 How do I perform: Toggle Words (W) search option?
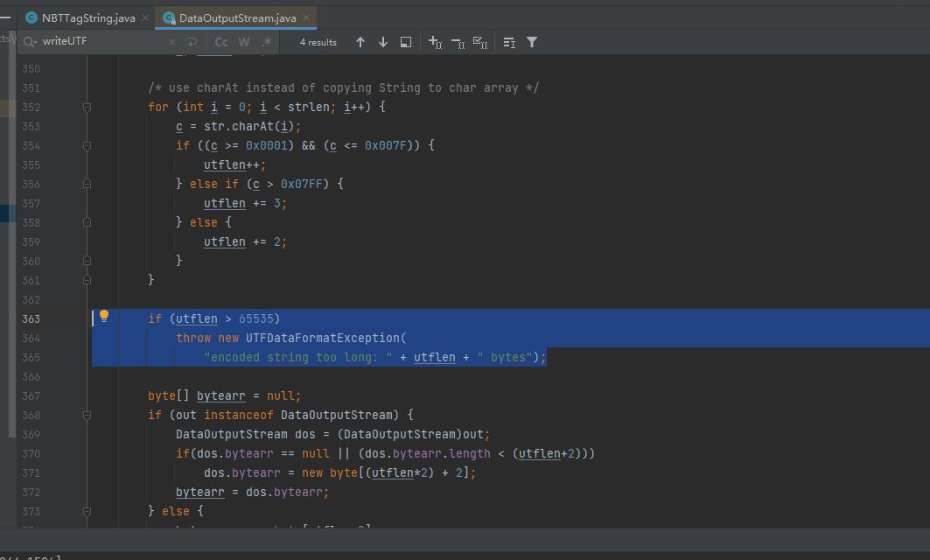[244, 42]
